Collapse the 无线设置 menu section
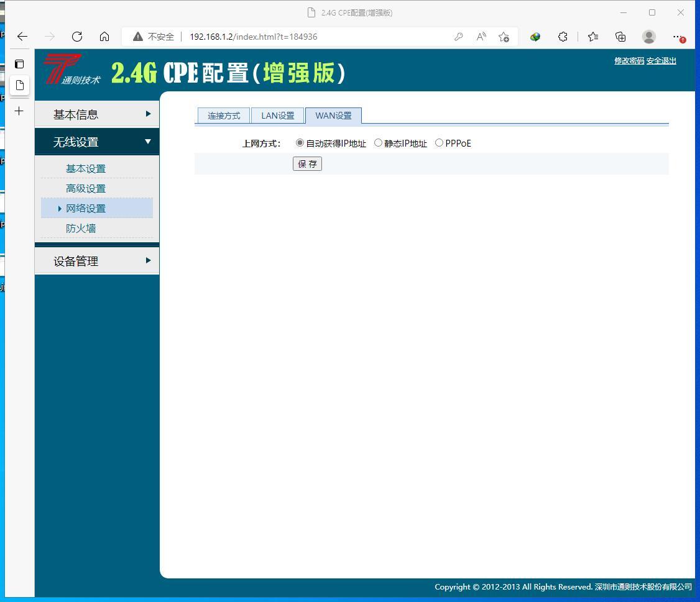Viewport: 700px width, 602px height. (x=97, y=142)
